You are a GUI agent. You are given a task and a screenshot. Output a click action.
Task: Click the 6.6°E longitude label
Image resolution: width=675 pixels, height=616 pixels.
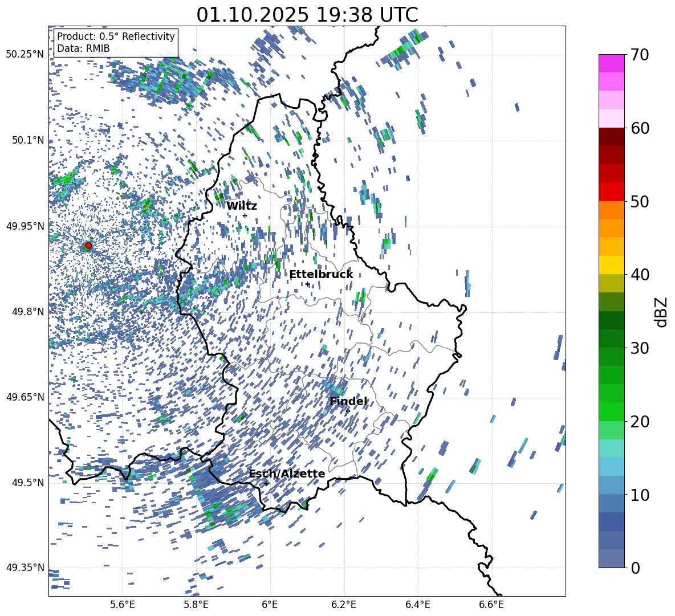(x=491, y=605)
